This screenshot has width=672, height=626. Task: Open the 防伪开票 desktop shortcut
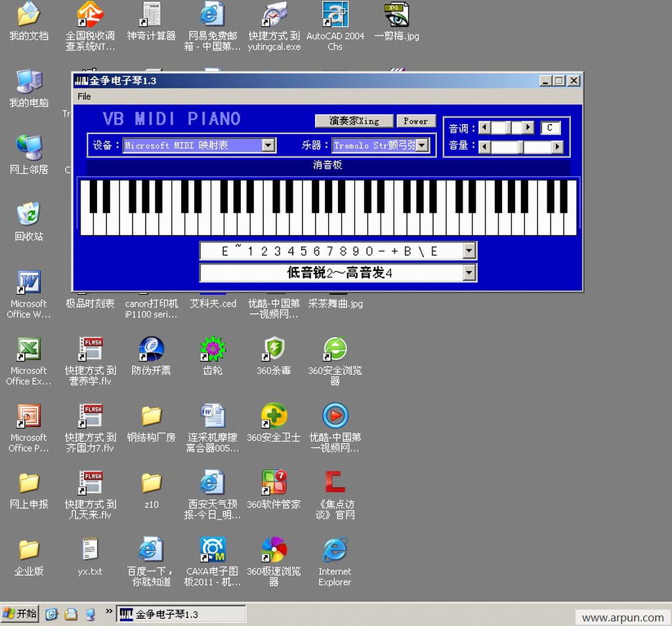click(151, 349)
